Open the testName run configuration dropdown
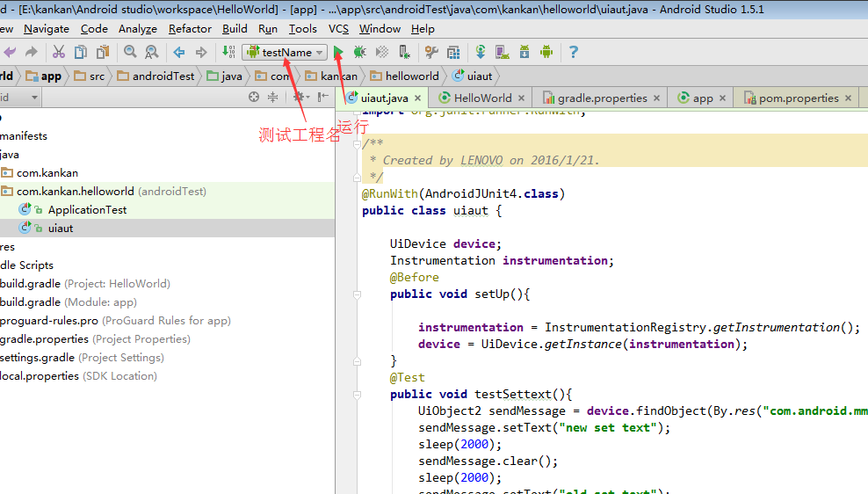This screenshot has height=494, width=868. (285, 52)
